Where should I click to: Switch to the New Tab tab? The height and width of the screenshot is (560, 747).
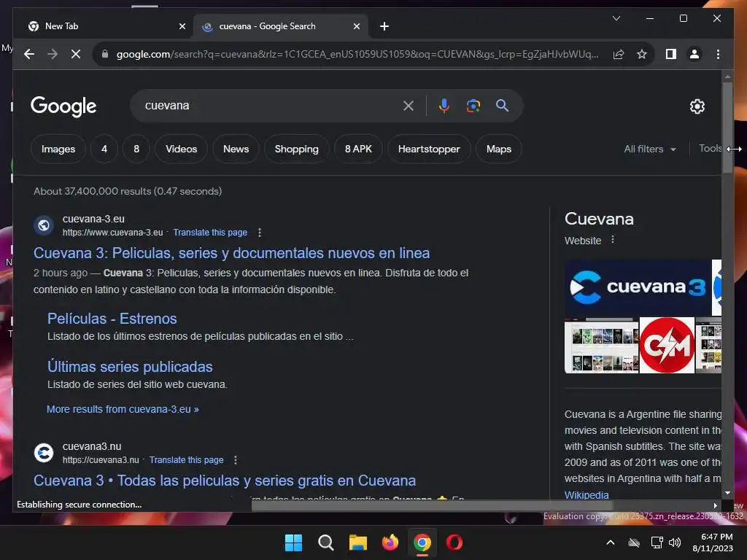click(104, 26)
